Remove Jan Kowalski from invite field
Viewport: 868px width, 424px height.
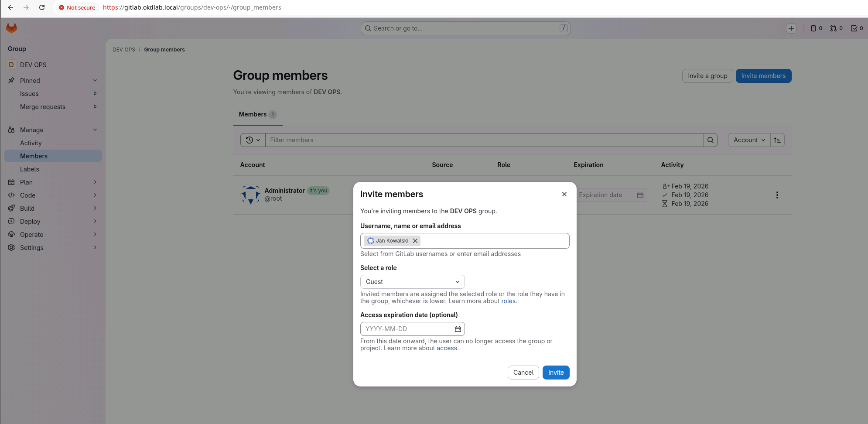415,241
